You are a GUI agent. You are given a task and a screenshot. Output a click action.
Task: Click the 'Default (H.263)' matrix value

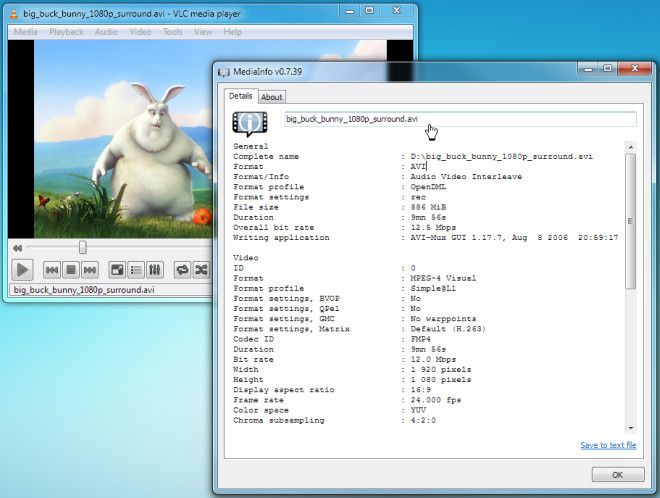[448, 329]
